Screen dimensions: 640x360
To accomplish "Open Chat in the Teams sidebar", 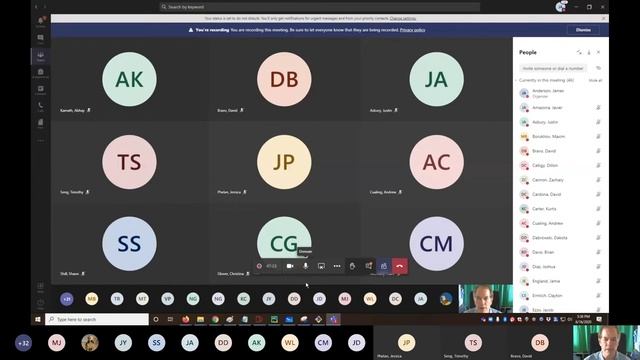I will pos(40,39).
